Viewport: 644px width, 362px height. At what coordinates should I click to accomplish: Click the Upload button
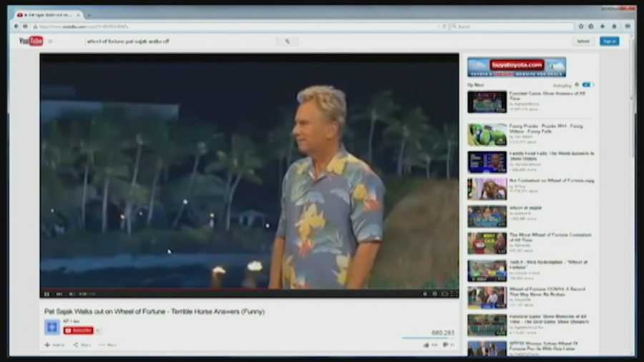pyautogui.click(x=583, y=41)
